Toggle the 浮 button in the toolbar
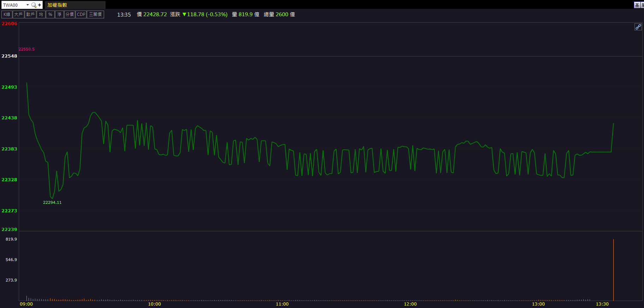The width and height of the screenshot is (644, 308). pyautogui.click(x=59, y=14)
